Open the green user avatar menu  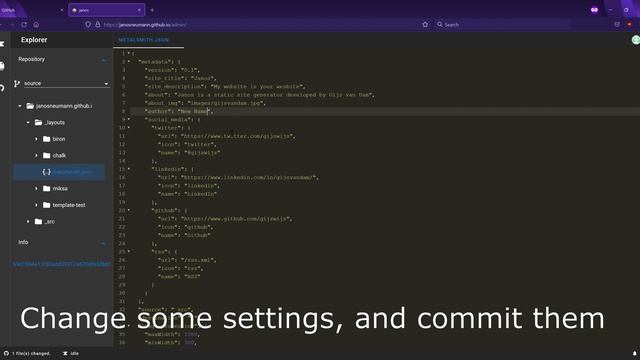pos(636,40)
